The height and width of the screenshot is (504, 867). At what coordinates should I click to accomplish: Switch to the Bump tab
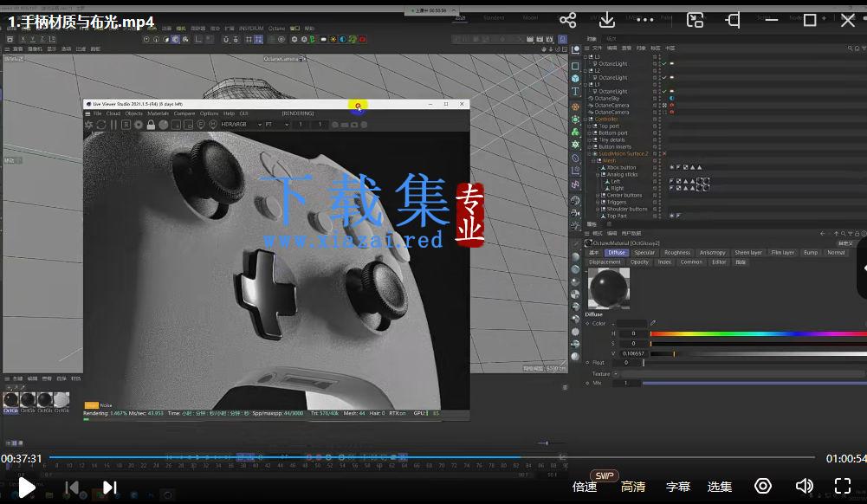[x=811, y=253]
